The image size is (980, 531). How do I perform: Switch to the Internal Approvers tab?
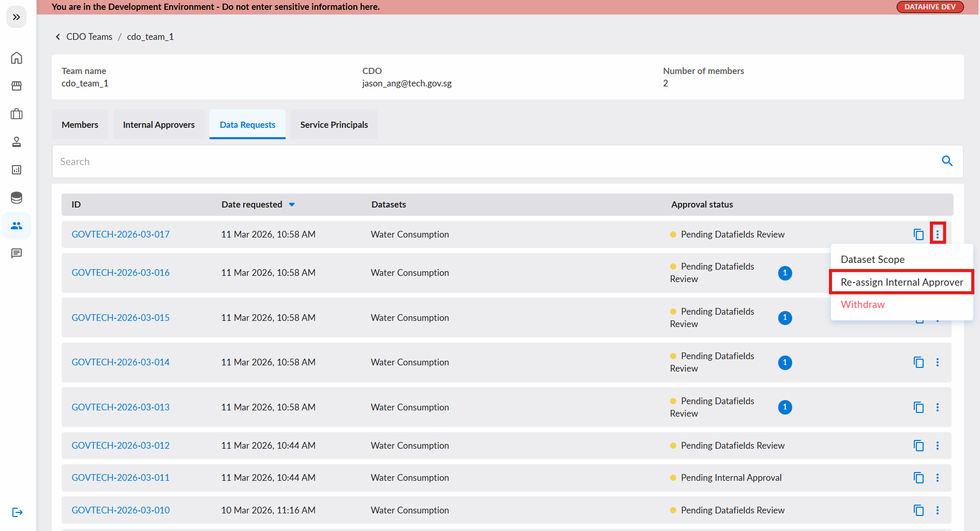click(159, 124)
